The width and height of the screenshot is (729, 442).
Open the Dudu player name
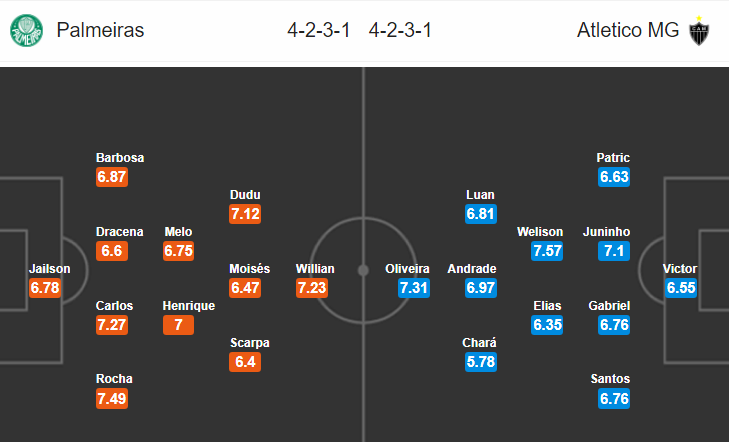pyautogui.click(x=245, y=195)
